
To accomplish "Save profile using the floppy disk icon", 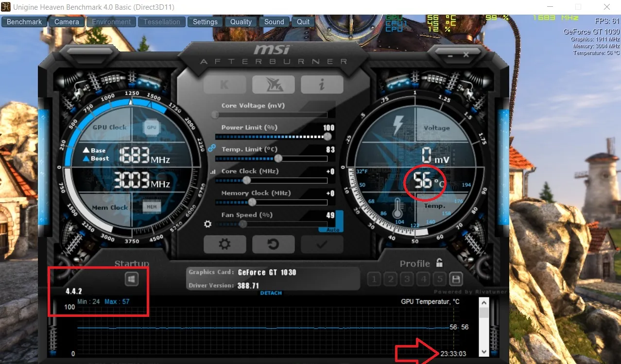I will 456,279.
